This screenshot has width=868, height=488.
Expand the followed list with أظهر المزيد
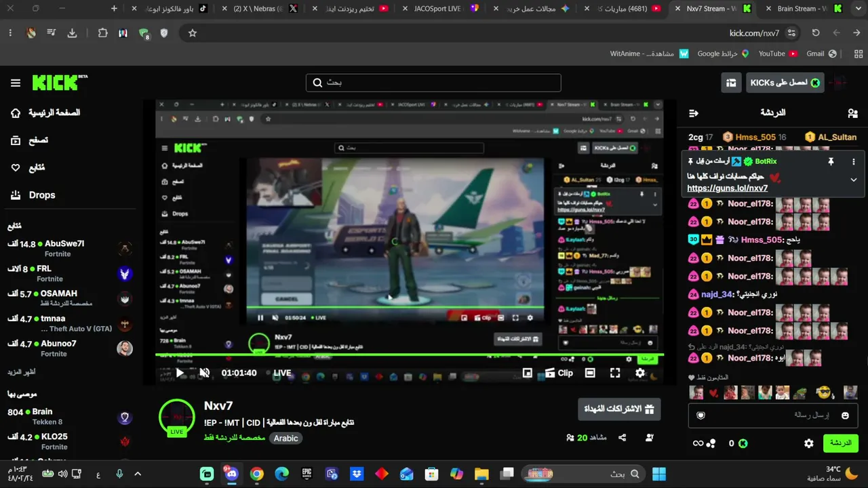[22, 372]
